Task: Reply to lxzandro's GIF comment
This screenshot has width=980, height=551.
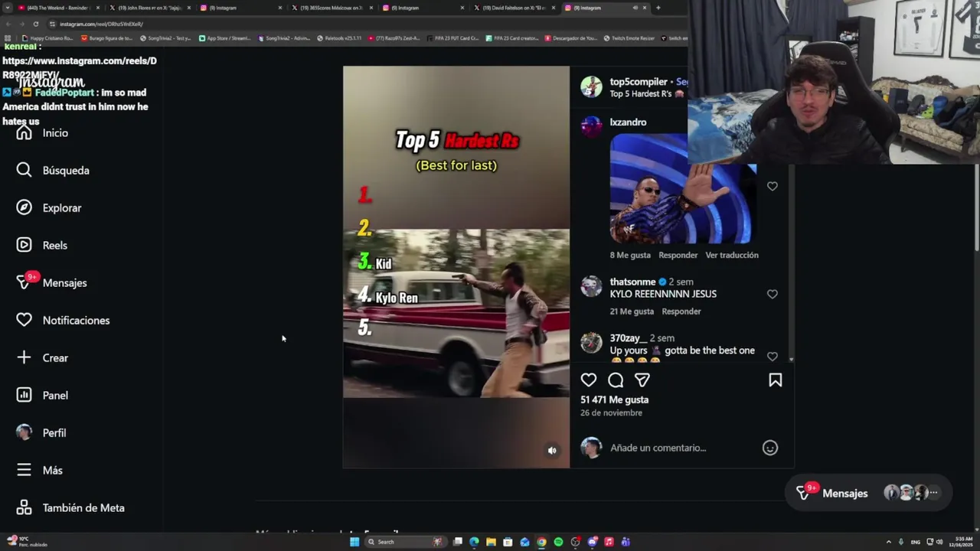Action: (678, 256)
